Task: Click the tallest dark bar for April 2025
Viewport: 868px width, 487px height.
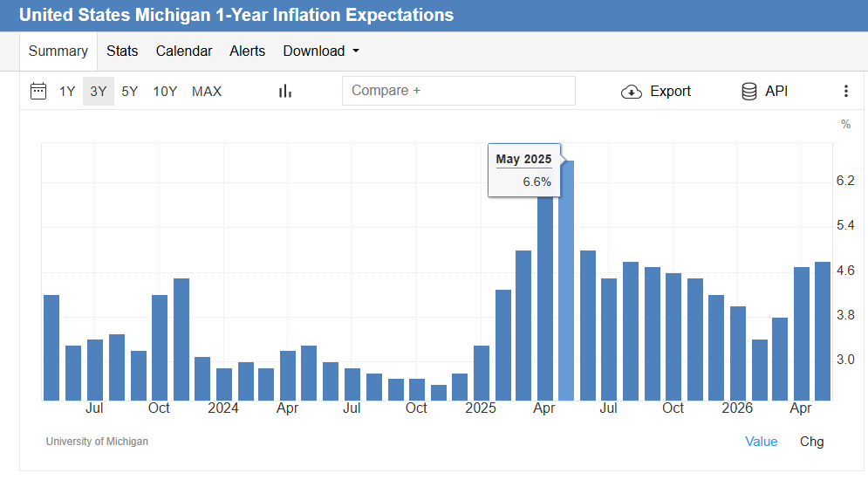Action: [545, 298]
